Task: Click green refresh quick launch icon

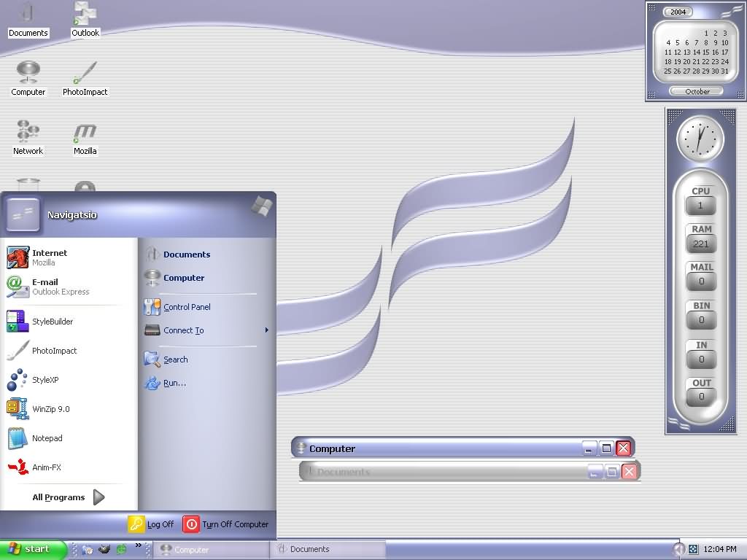Action: 122,550
